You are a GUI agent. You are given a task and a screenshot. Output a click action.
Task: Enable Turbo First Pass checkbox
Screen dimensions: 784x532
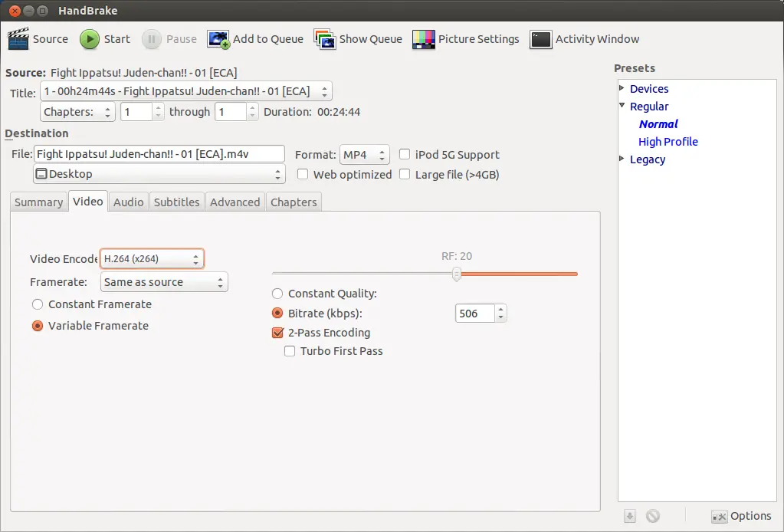click(290, 351)
